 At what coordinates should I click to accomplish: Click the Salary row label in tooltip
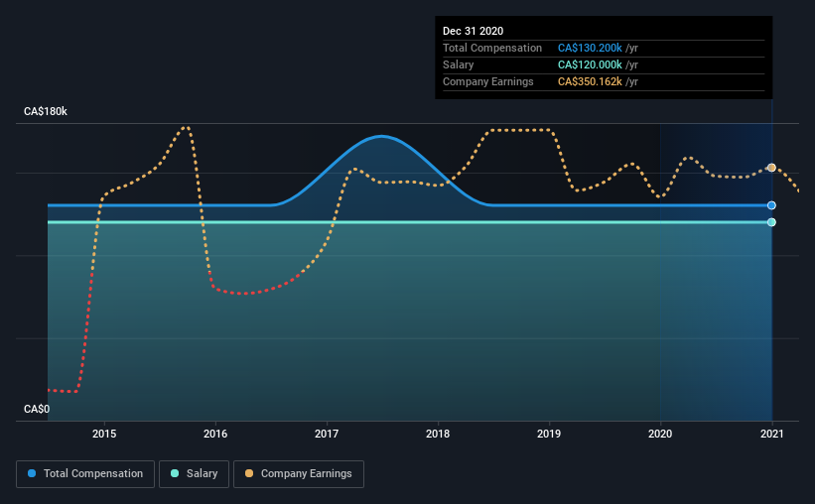click(458, 64)
